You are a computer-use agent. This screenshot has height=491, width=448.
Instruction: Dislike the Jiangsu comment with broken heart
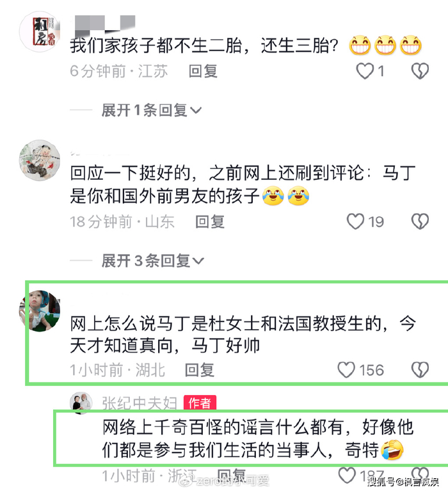click(420, 71)
